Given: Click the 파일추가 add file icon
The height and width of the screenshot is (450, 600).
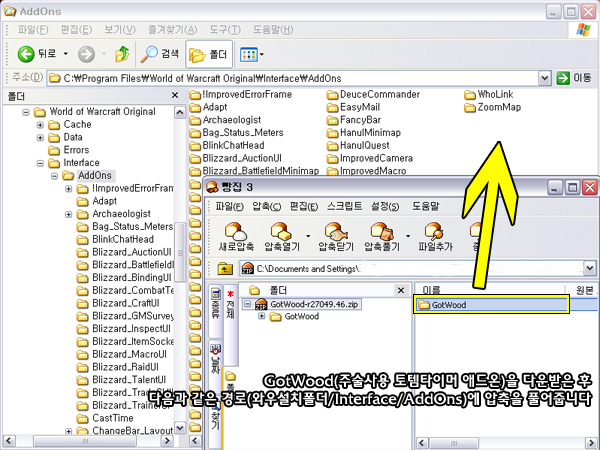Looking at the screenshot, I should [x=436, y=236].
